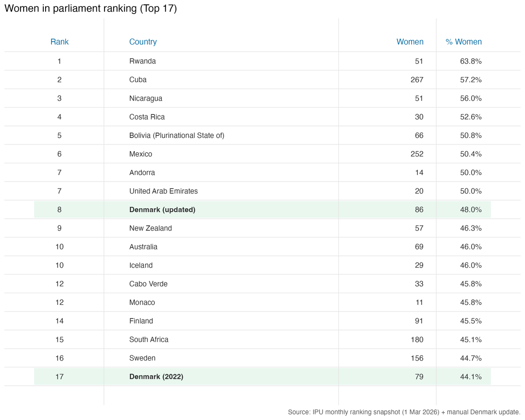
Task: Click the Country column header
Action: pos(143,42)
